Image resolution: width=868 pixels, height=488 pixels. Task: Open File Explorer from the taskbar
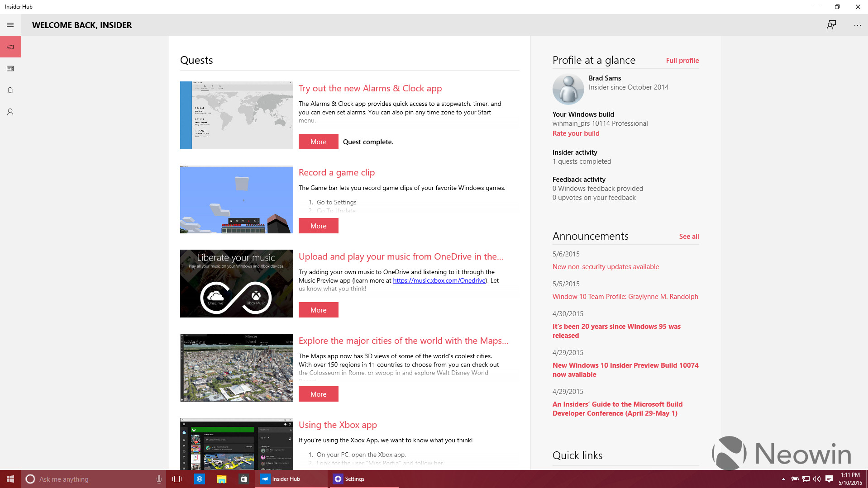coord(221,479)
